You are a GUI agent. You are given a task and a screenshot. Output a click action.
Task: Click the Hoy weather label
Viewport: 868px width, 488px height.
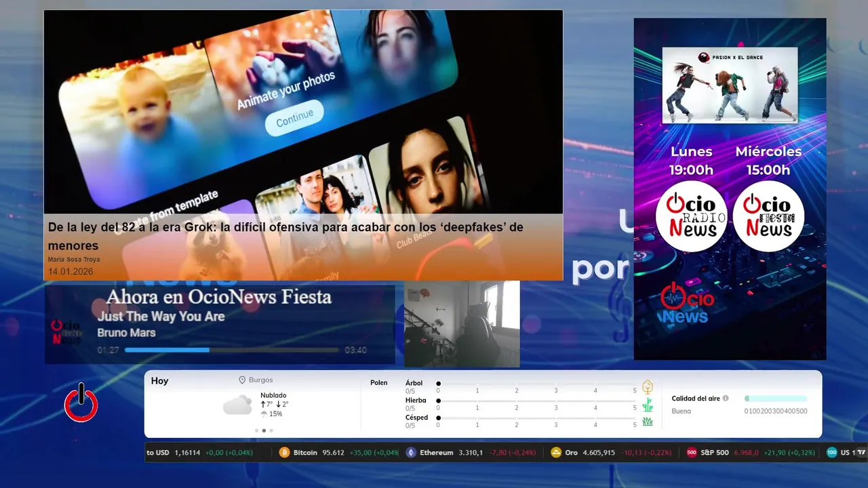160,381
